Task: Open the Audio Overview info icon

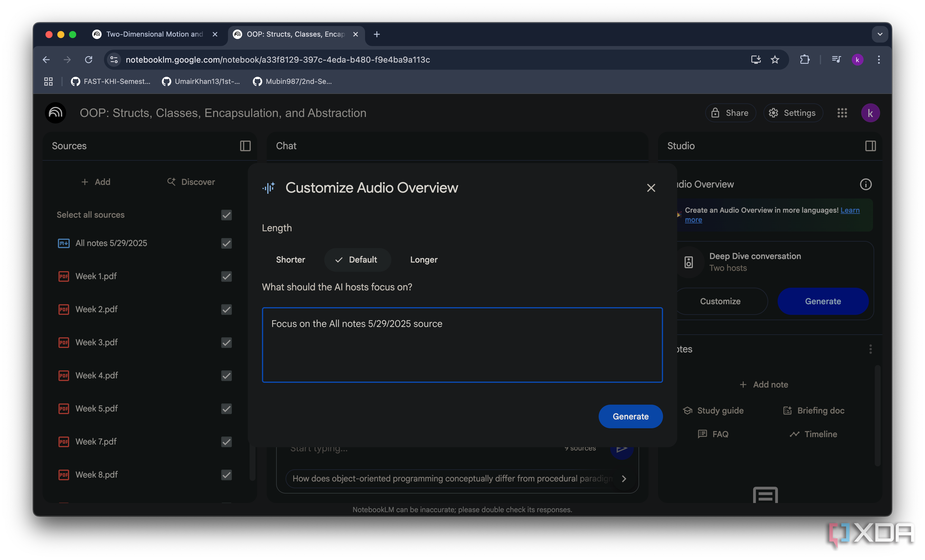Action: click(865, 184)
